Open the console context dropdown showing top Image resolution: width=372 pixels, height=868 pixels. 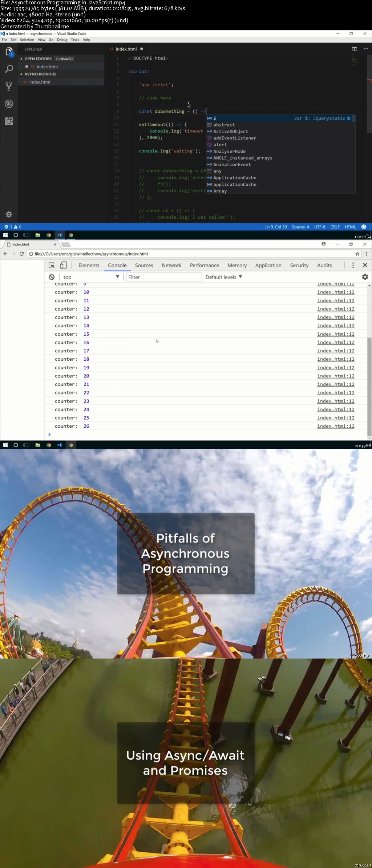91,277
